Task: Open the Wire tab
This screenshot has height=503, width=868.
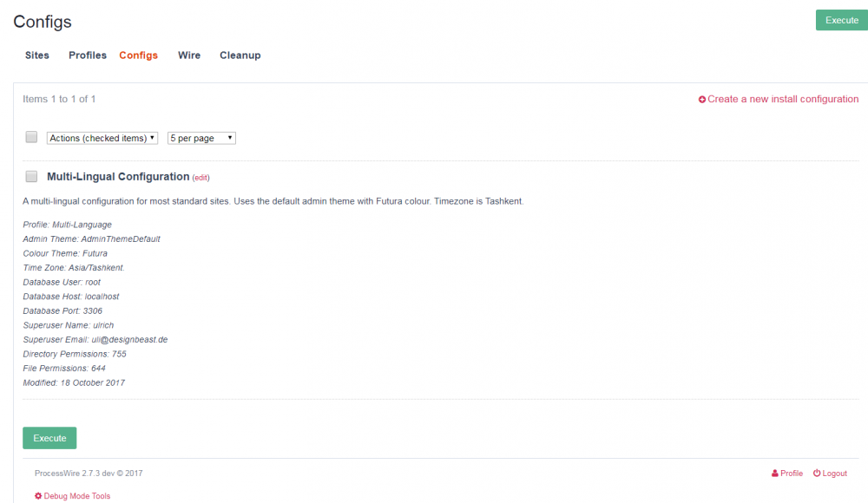Action: point(188,55)
